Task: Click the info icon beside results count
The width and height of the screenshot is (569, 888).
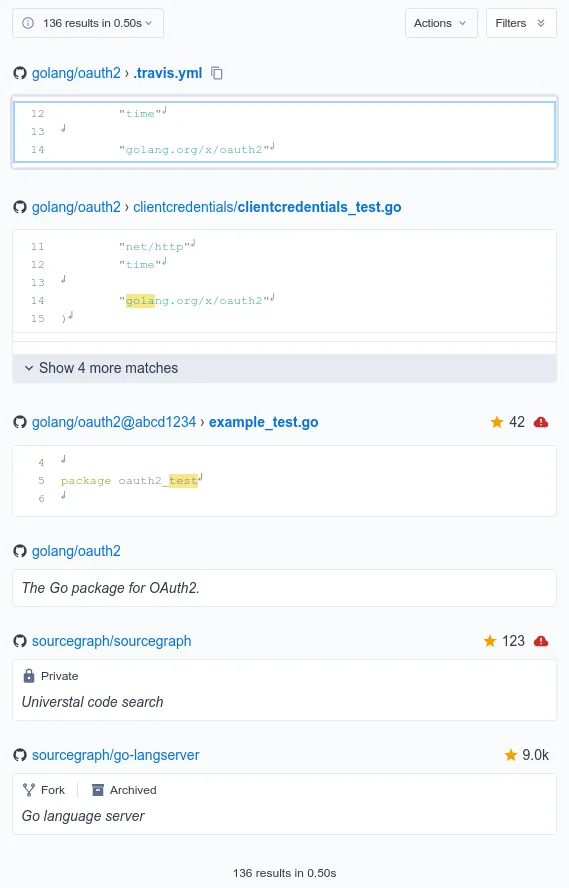Action: [28, 23]
